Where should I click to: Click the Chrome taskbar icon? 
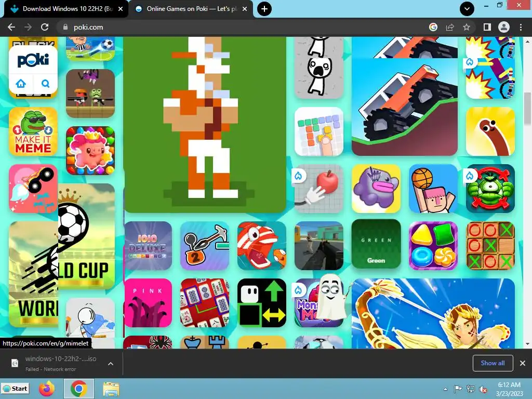point(79,389)
